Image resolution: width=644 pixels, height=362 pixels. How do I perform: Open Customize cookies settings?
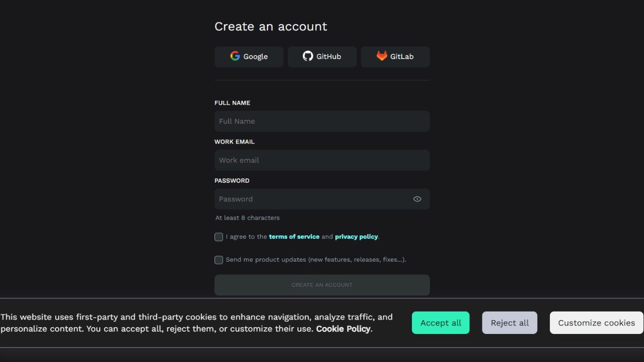point(596,323)
